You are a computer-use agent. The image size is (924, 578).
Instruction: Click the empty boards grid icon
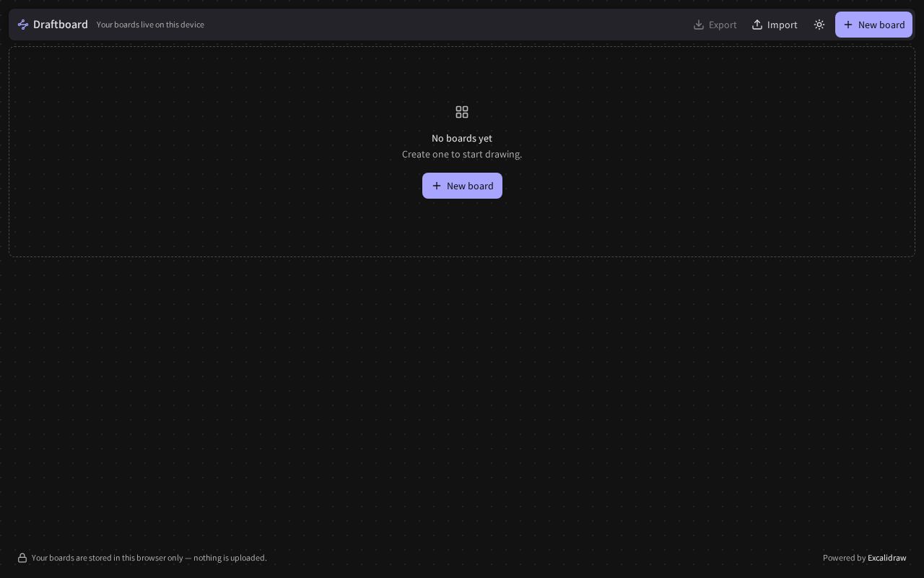462,112
